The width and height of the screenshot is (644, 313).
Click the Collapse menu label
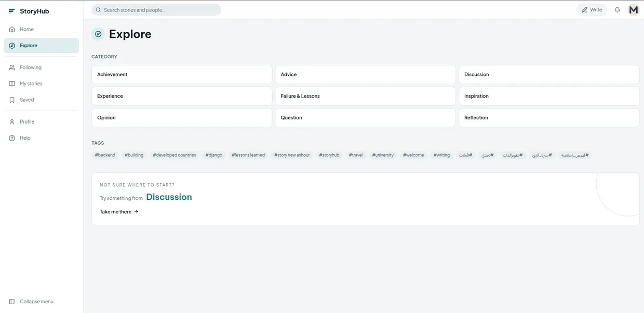pyautogui.click(x=36, y=302)
